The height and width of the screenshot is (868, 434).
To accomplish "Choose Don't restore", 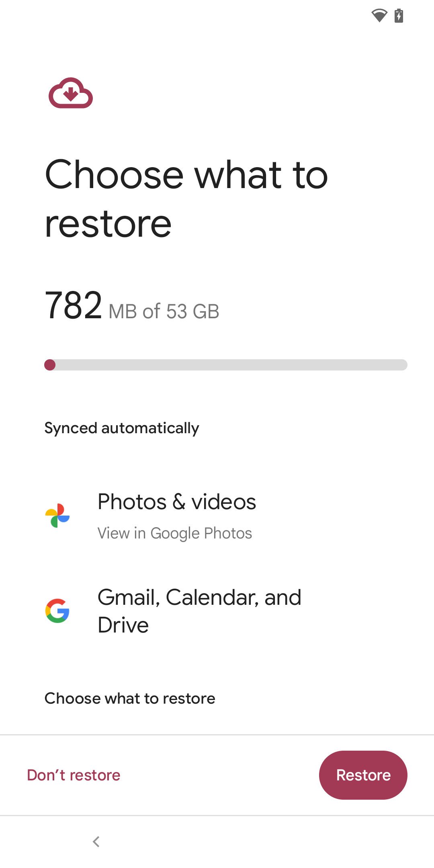I will click(74, 775).
